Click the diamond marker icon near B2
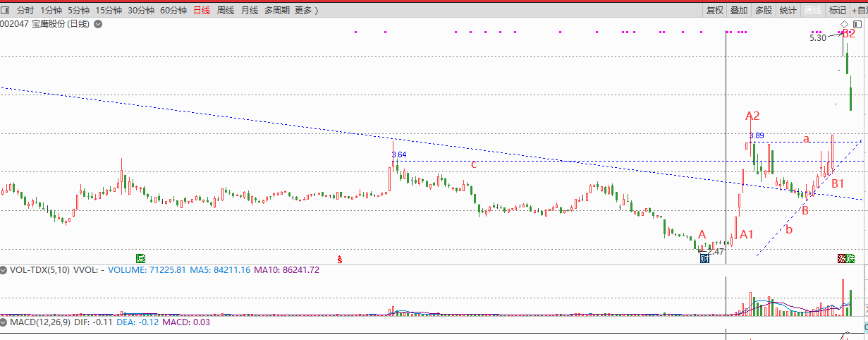The height and width of the screenshot is (340, 868). [845, 25]
